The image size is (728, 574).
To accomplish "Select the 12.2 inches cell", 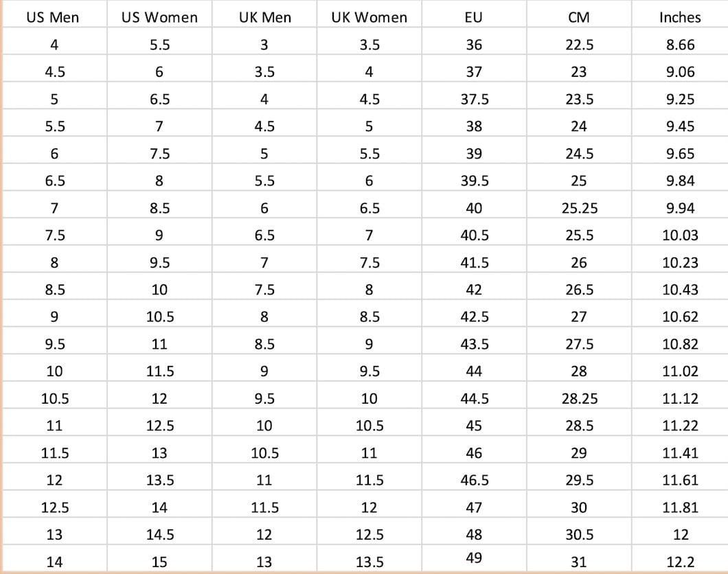I will coord(680,562).
